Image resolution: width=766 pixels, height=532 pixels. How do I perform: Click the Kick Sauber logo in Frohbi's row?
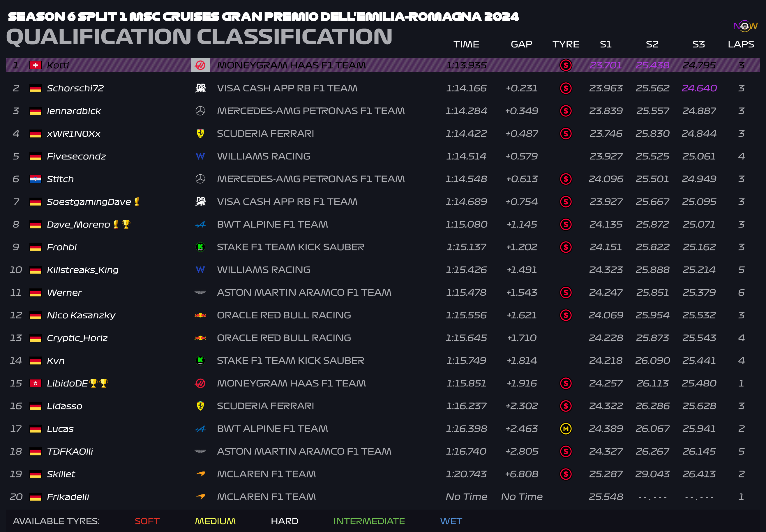[x=200, y=247]
